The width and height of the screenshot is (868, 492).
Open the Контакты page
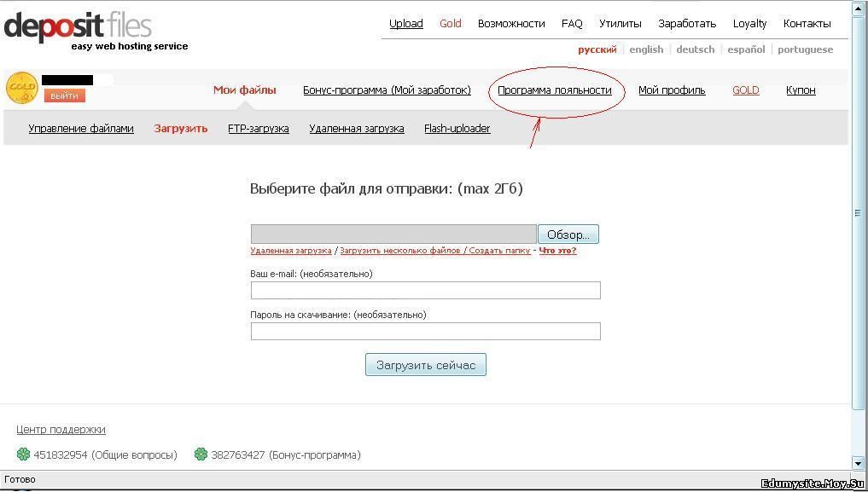(x=807, y=24)
